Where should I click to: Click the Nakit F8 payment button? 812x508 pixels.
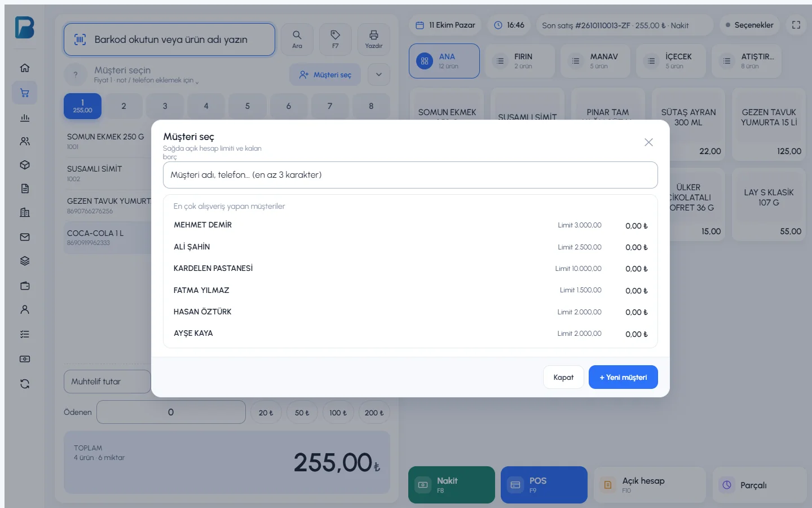tap(452, 485)
